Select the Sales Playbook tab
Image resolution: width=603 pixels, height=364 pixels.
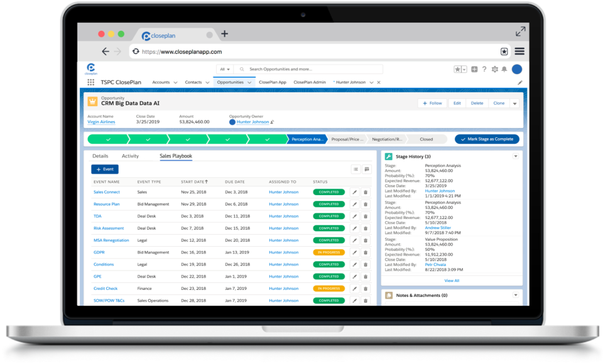click(x=176, y=156)
